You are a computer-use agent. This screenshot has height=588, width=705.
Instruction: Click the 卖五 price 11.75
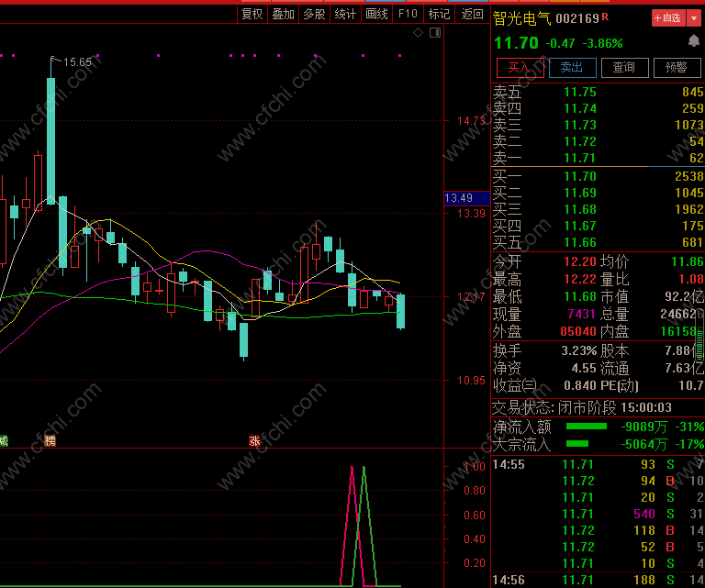pos(580,92)
